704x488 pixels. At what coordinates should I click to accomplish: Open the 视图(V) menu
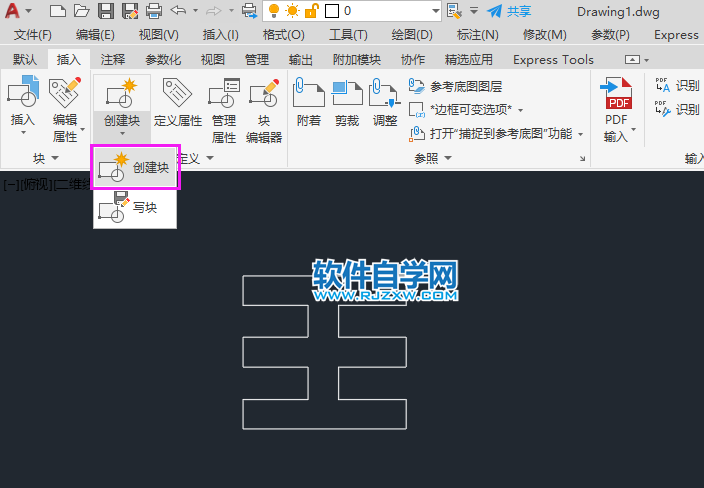[x=158, y=35]
